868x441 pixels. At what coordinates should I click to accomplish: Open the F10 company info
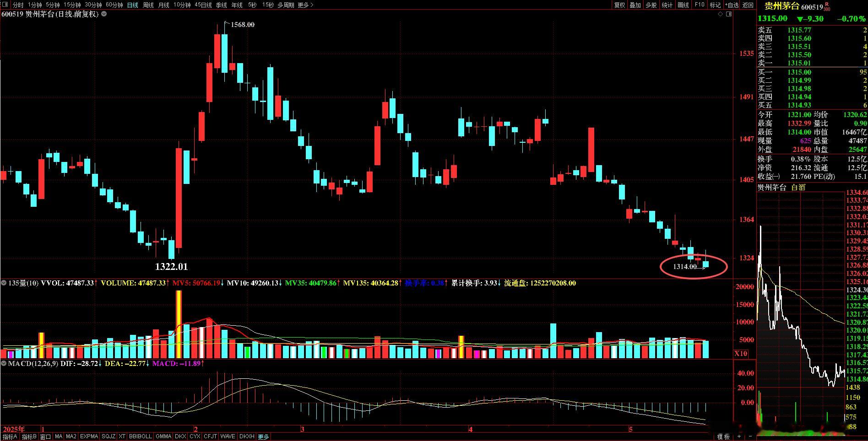[x=700, y=5]
